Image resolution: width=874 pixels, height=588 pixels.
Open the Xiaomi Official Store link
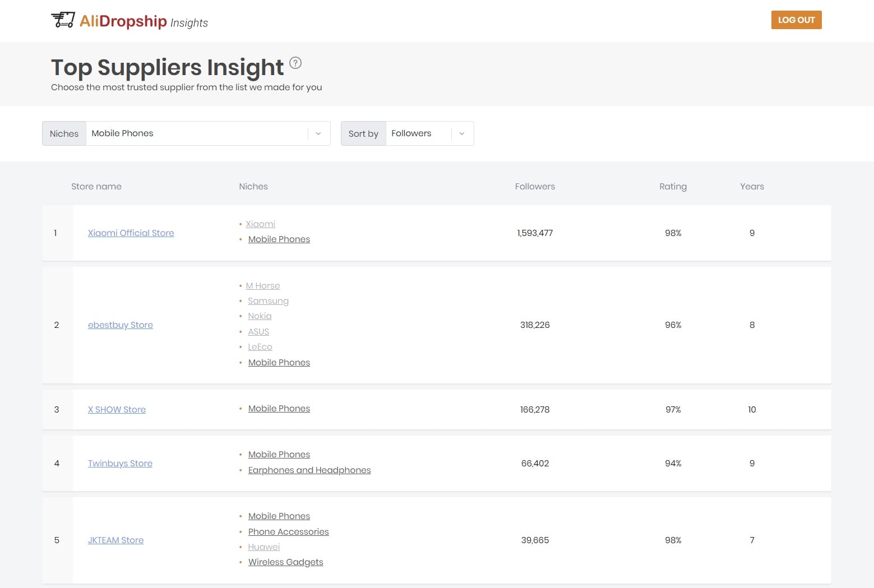[131, 233]
